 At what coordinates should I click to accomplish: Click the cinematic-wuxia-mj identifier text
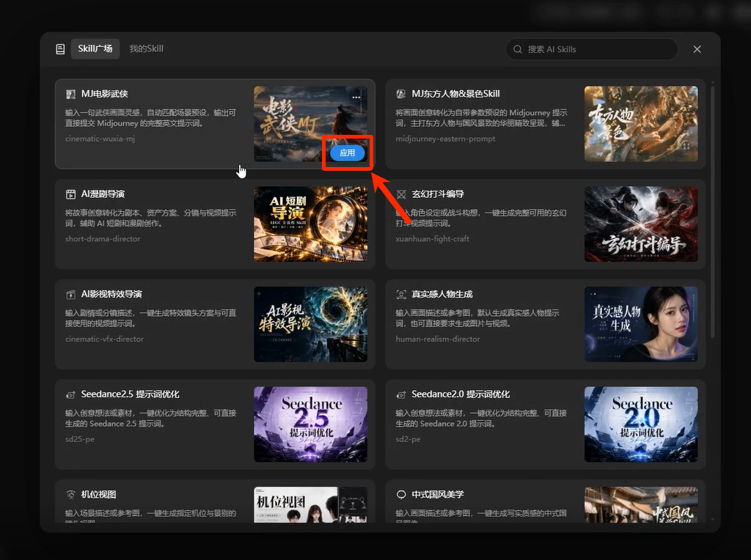pos(100,139)
